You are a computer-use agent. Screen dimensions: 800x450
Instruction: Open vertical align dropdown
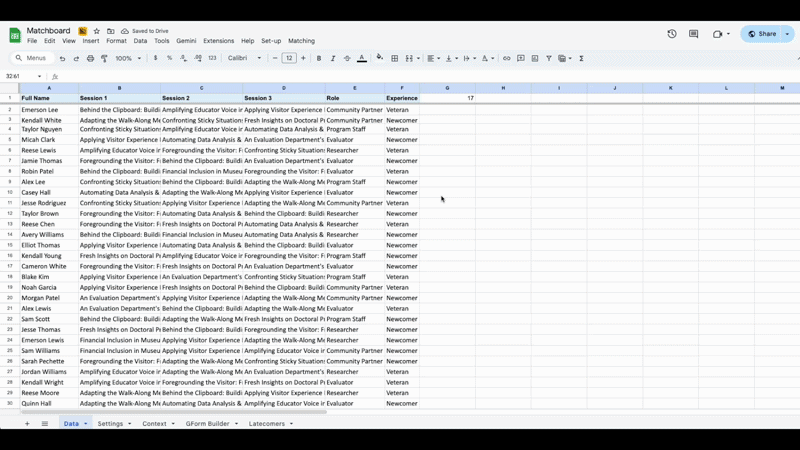[452, 58]
